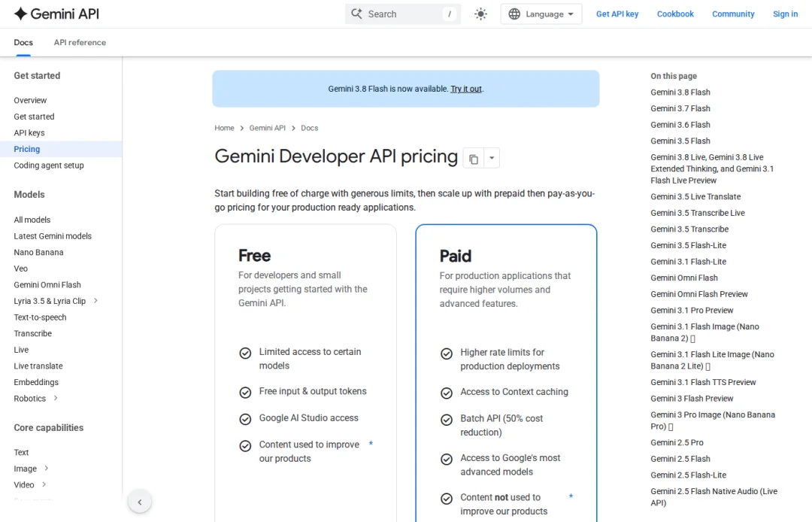Click the Gemini API star logo
Image resolution: width=812 pixels, height=522 pixels.
pyautogui.click(x=20, y=14)
